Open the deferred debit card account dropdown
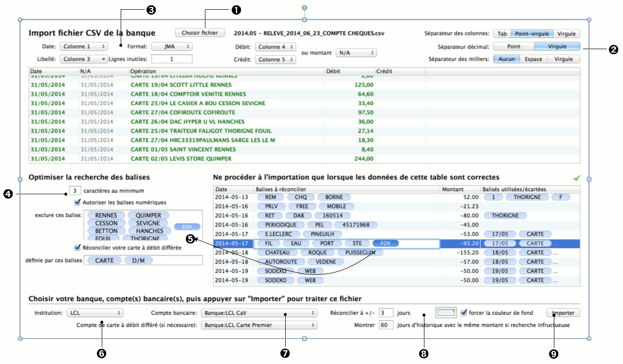This screenshot has width=623, height=364. click(259, 325)
